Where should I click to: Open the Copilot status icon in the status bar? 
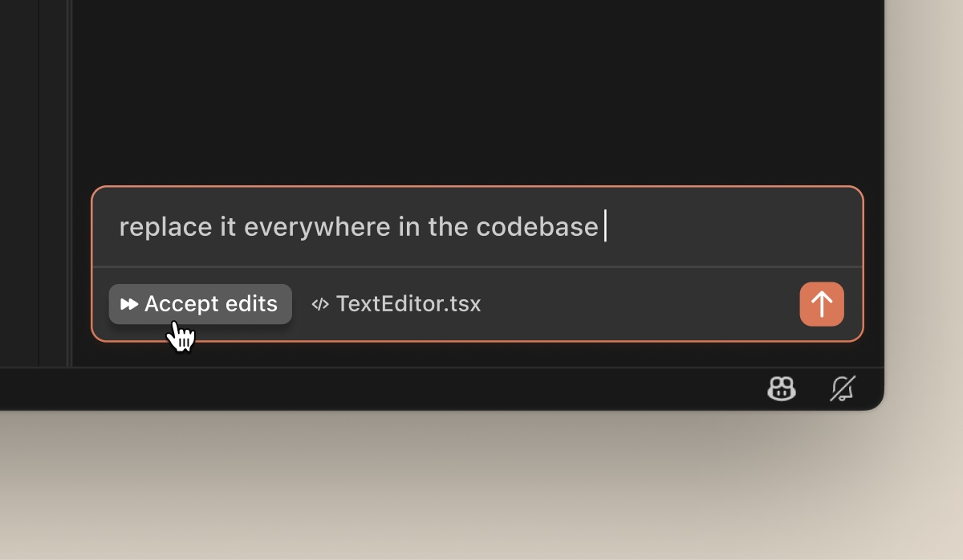pos(781,390)
